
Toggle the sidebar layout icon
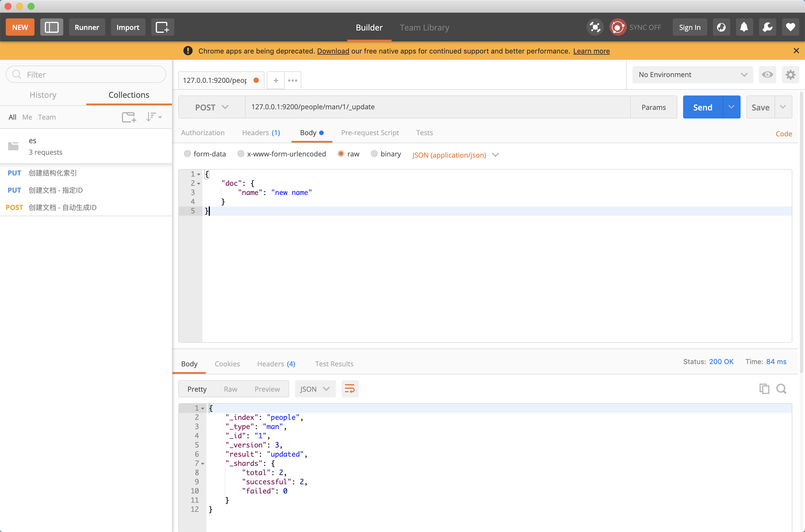(x=51, y=27)
